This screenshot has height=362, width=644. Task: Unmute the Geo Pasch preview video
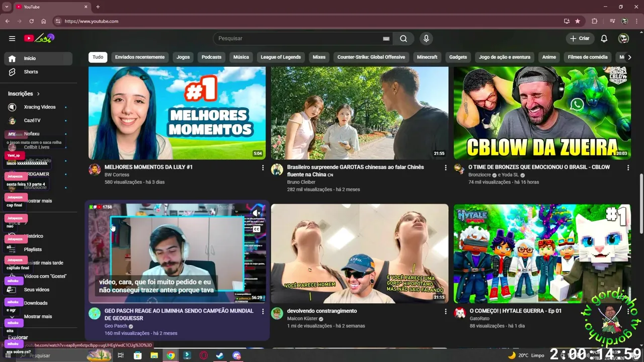point(257,213)
